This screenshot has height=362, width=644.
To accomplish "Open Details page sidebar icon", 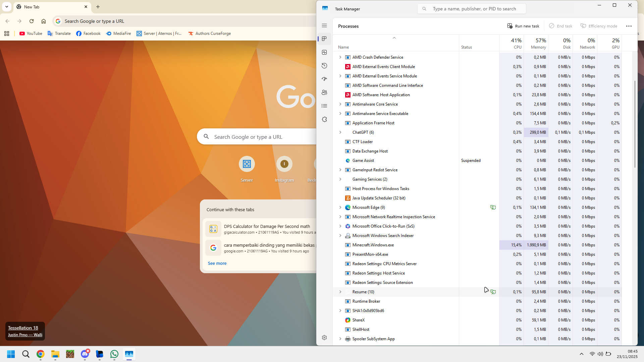I will tap(324, 106).
